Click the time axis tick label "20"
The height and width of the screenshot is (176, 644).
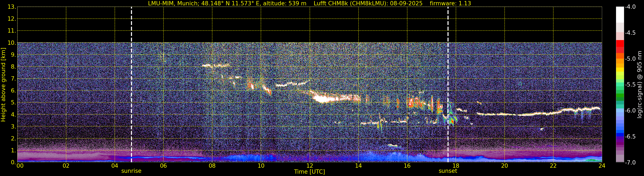[x=505, y=166]
